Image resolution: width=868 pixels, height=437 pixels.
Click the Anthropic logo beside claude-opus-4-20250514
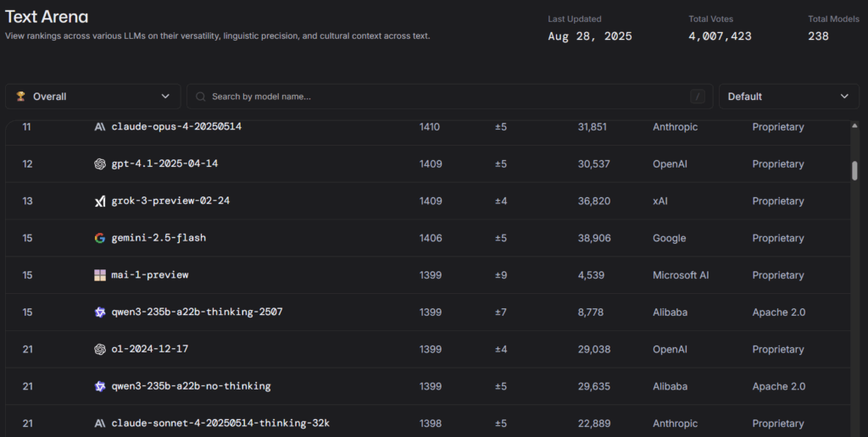pyautogui.click(x=100, y=127)
